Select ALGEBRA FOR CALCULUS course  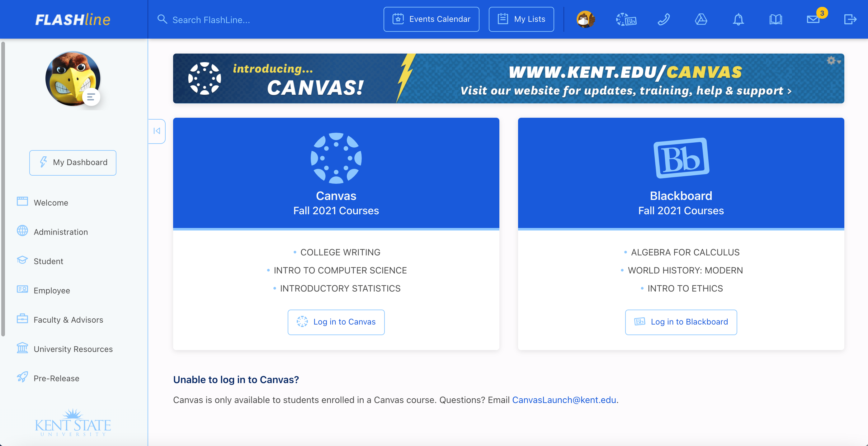(685, 253)
